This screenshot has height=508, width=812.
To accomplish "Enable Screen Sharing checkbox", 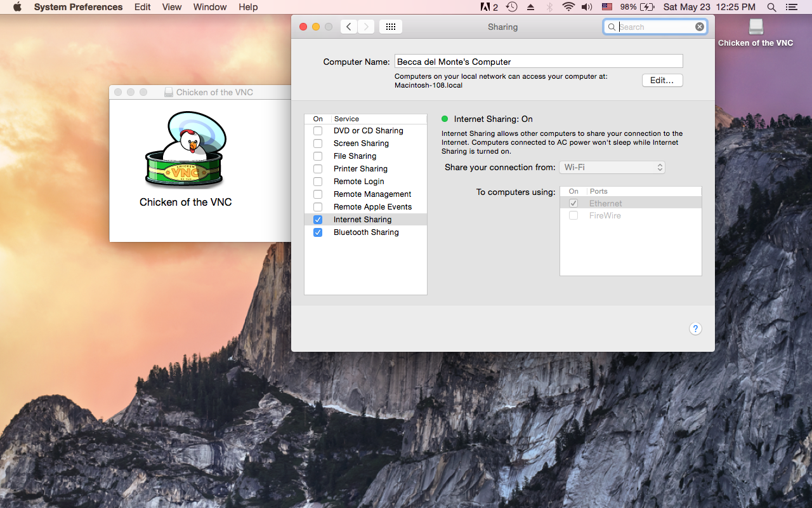I will point(318,144).
